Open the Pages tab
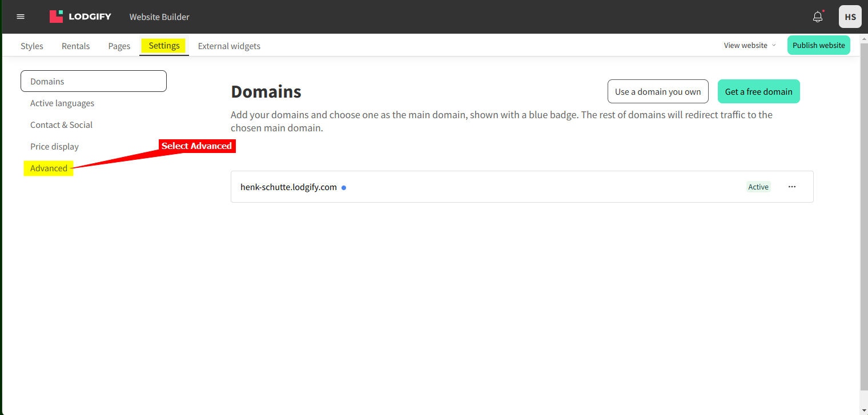This screenshot has height=415, width=868. coord(119,46)
